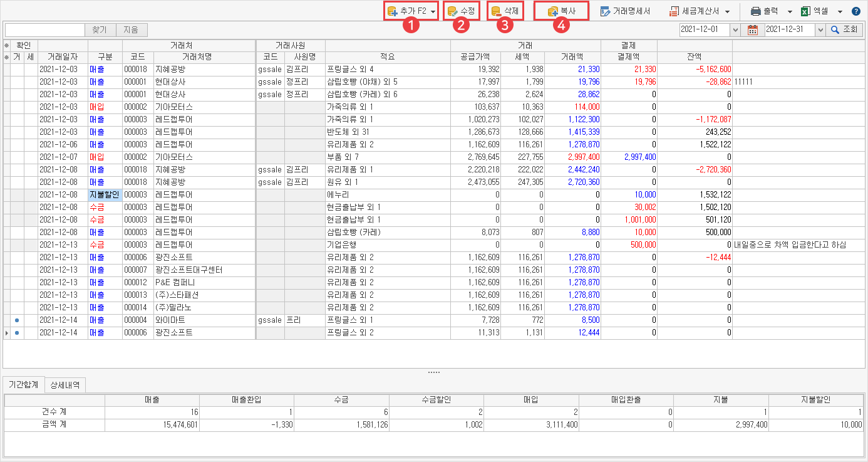Click the 조회 search button
Image resolution: width=868 pixels, height=462 pixels.
tap(844, 29)
